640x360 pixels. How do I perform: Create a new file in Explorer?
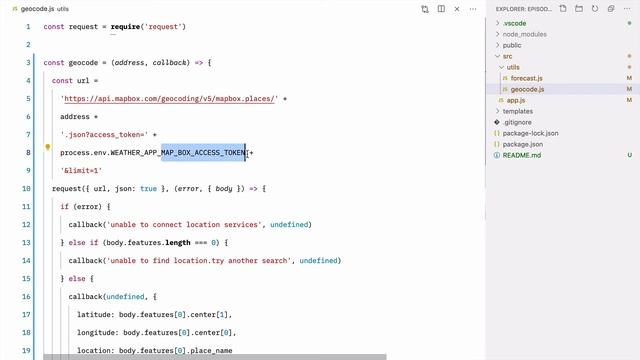(563, 9)
